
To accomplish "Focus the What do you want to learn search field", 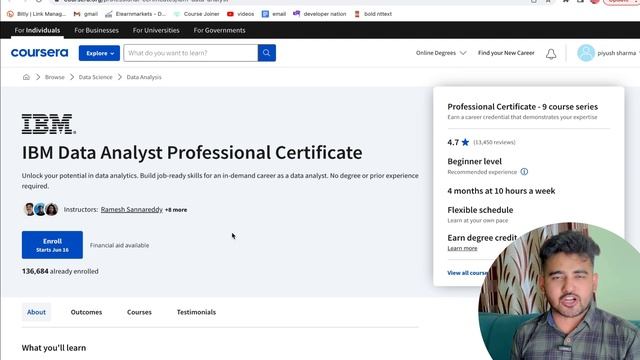I will 191,53.
